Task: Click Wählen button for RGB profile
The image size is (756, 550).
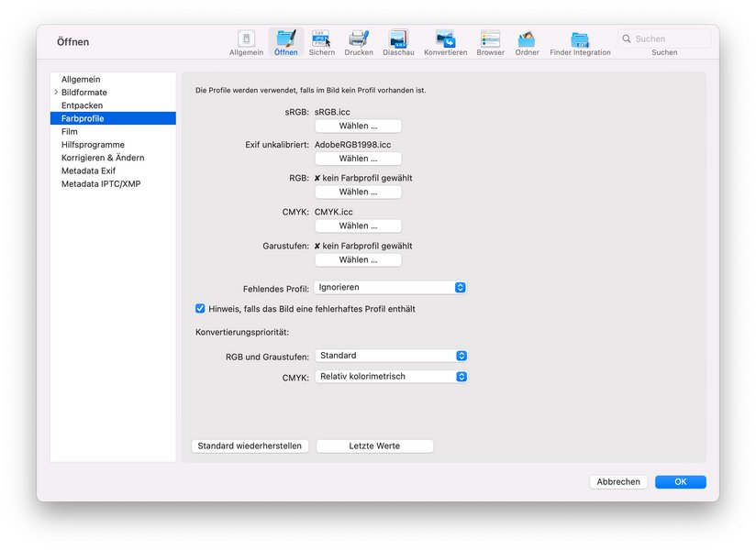Action: click(358, 192)
